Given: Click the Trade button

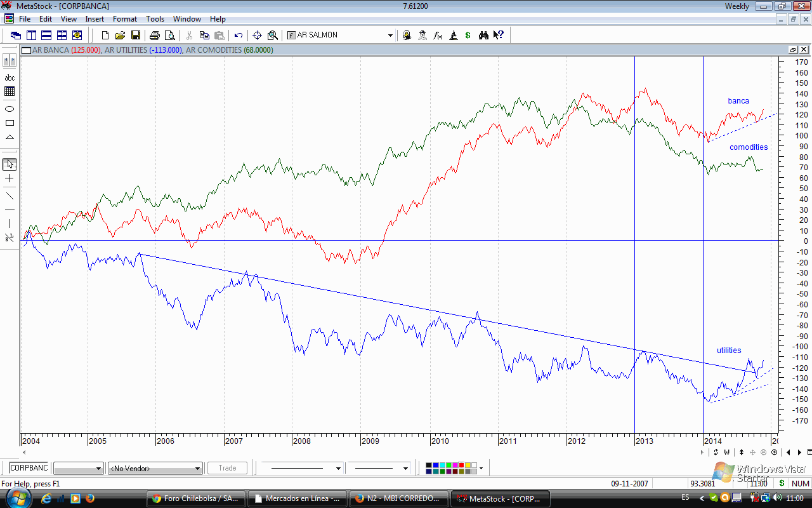Looking at the screenshot, I should 227,468.
